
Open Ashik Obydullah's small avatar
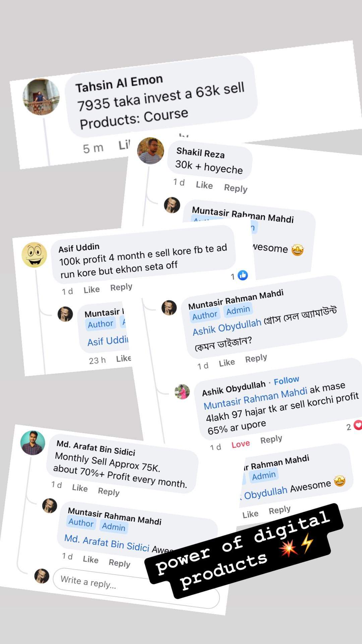coord(182,392)
